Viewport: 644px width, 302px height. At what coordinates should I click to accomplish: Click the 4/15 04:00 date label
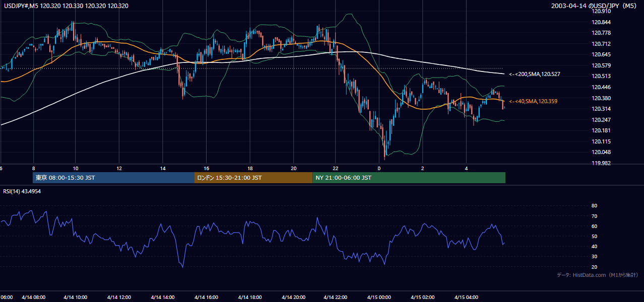(466, 297)
